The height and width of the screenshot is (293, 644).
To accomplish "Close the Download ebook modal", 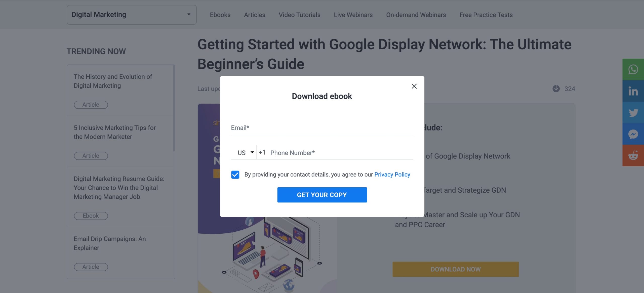I will [414, 87].
